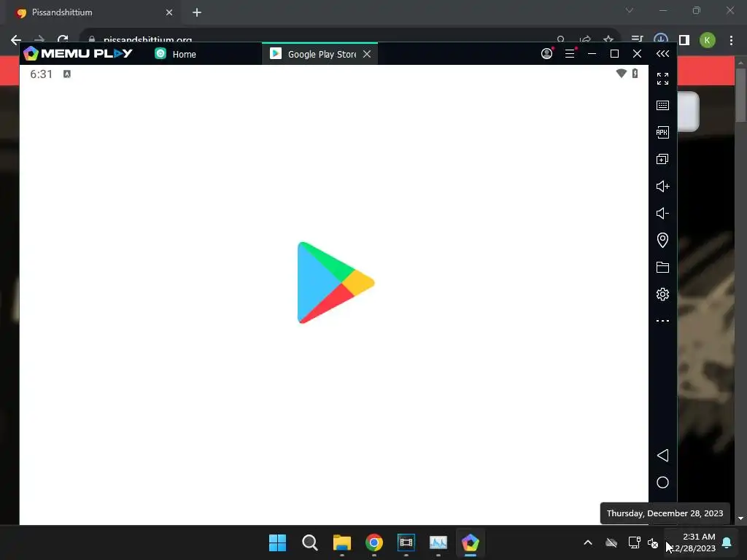Open the MEmu account profile icon
This screenshot has height=560, width=747.
click(547, 53)
